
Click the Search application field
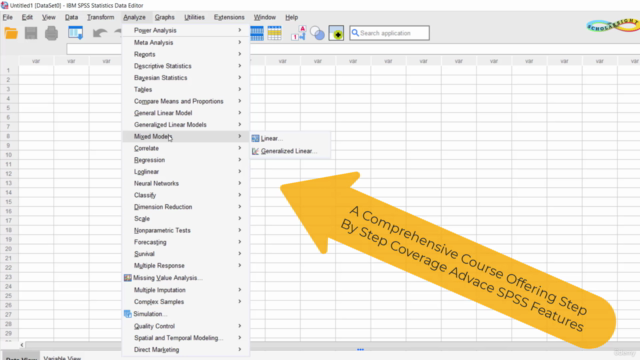[x=389, y=33]
